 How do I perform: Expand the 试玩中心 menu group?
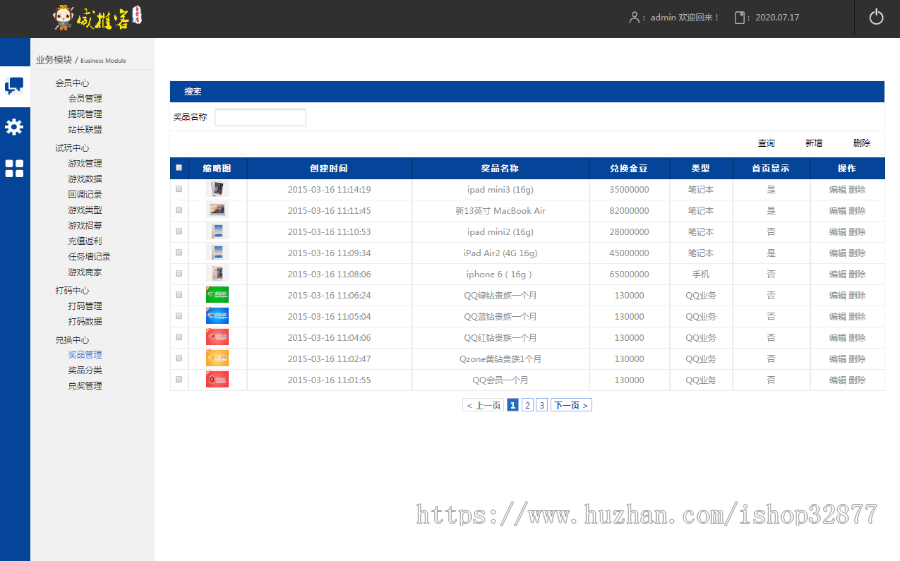(x=72, y=148)
